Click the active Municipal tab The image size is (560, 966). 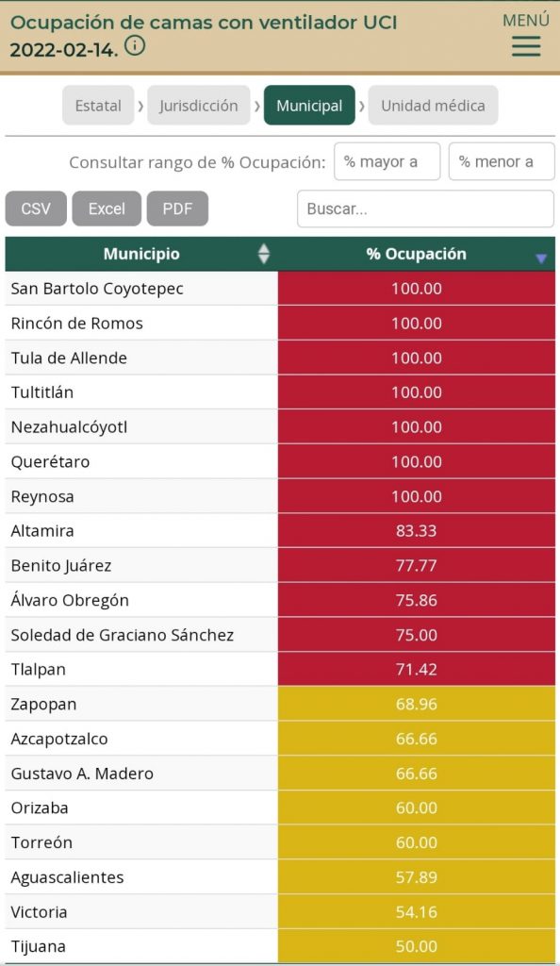(x=309, y=106)
